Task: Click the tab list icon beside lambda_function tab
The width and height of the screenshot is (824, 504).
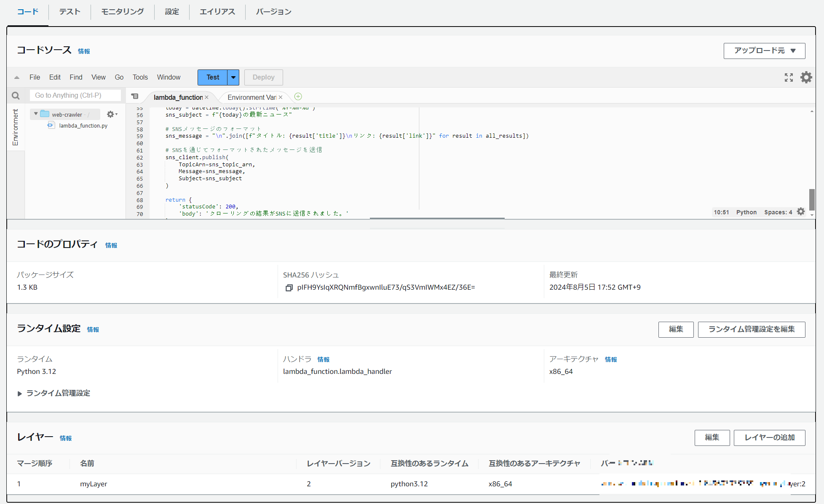Action: (x=135, y=96)
